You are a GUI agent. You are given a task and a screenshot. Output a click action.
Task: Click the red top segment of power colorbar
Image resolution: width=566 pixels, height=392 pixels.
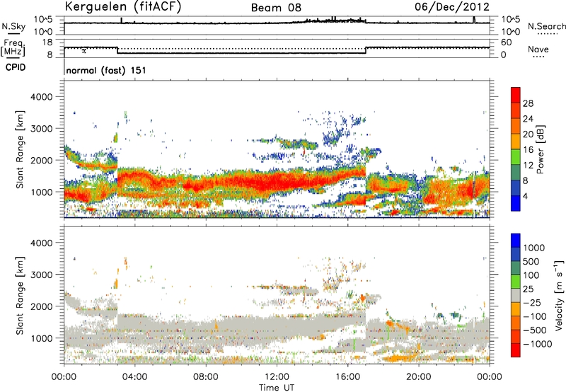coord(516,95)
